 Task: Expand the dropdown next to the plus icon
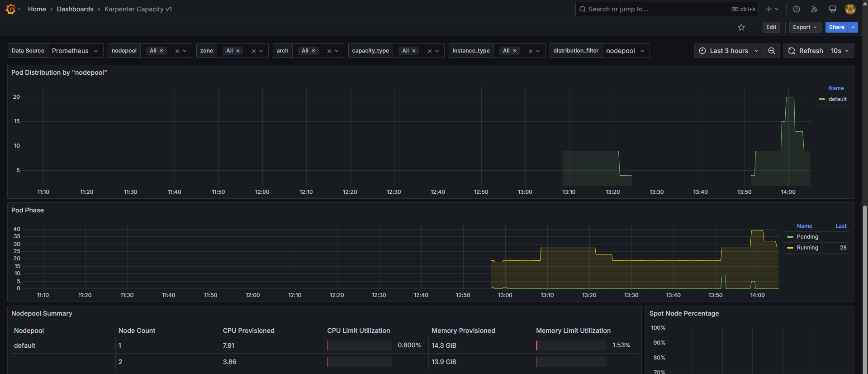pyautogui.click(x=777, y=9)
